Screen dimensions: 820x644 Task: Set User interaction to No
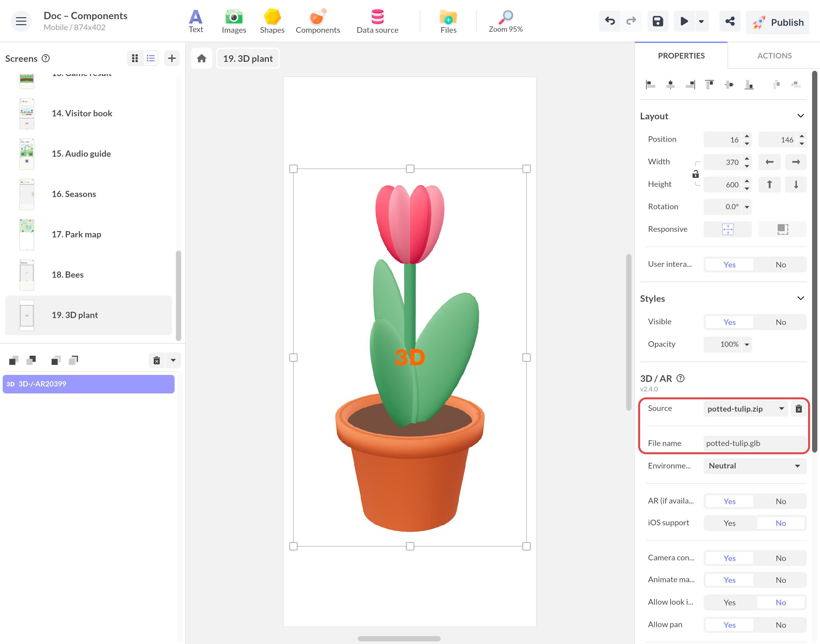[780, 265]
